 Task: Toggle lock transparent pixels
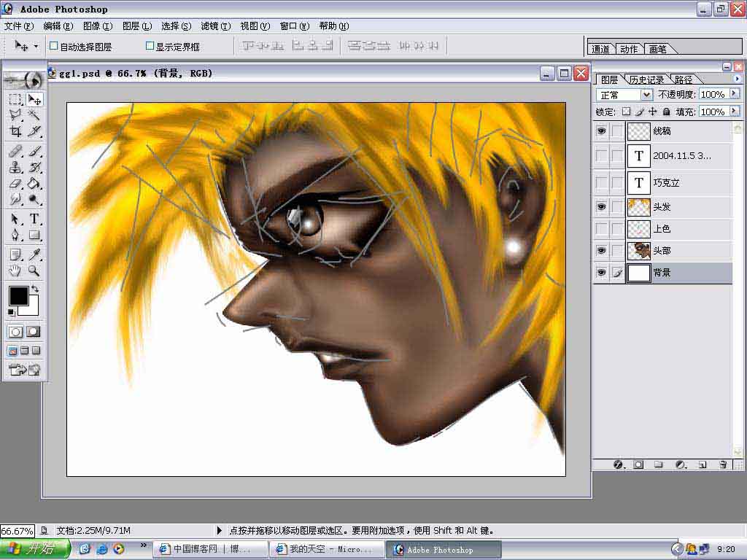point(626,112)
